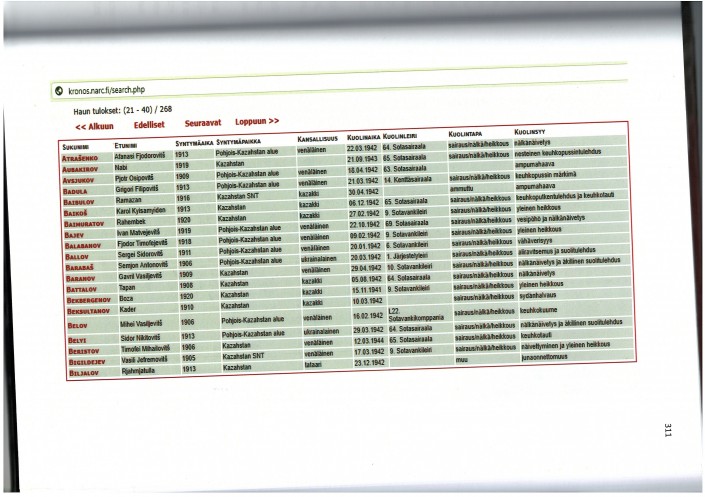Load next results with Seuraavat
705x497 pixels.
(x=205, y=123)
